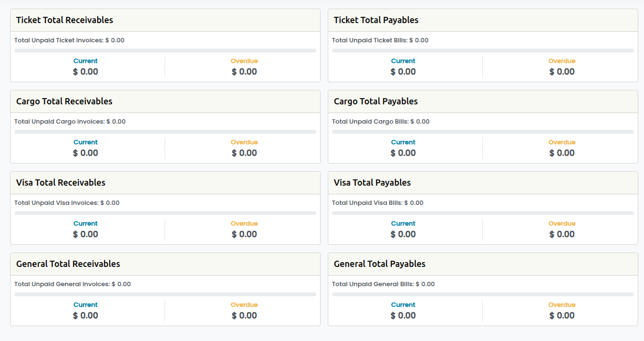
Task: Click the unpaid general bills progress bar
Action: coord(483,294)
